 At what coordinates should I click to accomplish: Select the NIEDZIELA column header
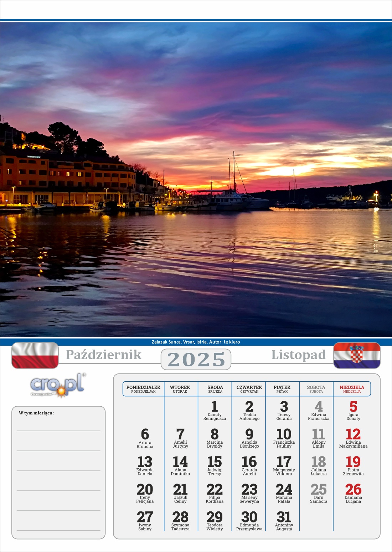pos(352,389)
